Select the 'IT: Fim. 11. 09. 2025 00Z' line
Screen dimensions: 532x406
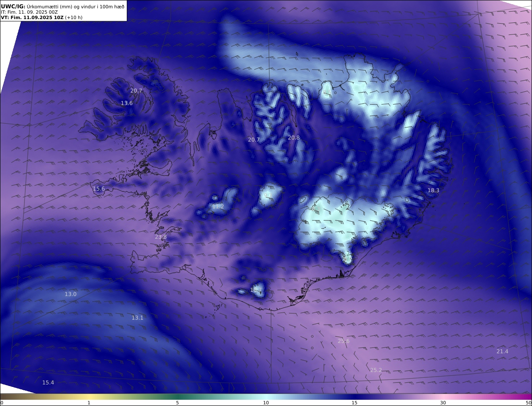tap(29, 12)
